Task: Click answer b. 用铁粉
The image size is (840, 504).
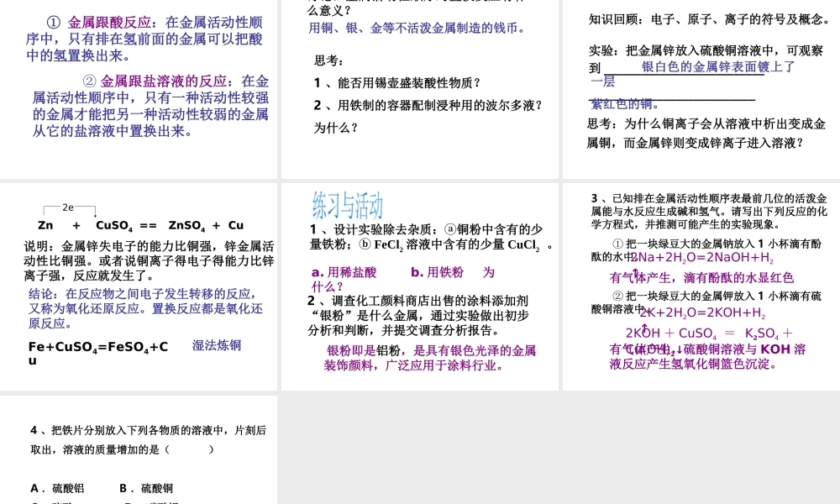Action: click(x=437, y=272)
